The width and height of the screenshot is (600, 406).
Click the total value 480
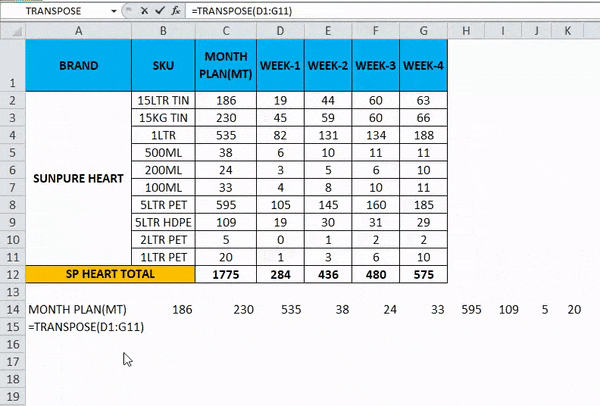[x=375, y=274]
